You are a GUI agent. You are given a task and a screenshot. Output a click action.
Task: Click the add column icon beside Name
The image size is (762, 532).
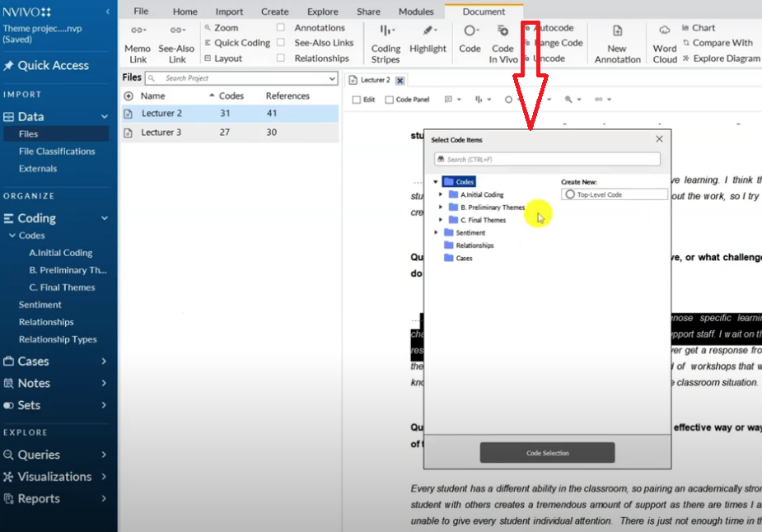[x=129, y=96]
